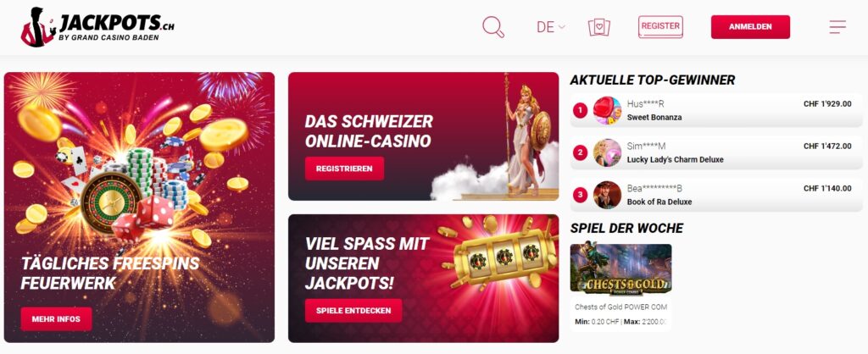Expand the DE language dropdown
This screenshot has width=868, height=354.
pos(551,27)
